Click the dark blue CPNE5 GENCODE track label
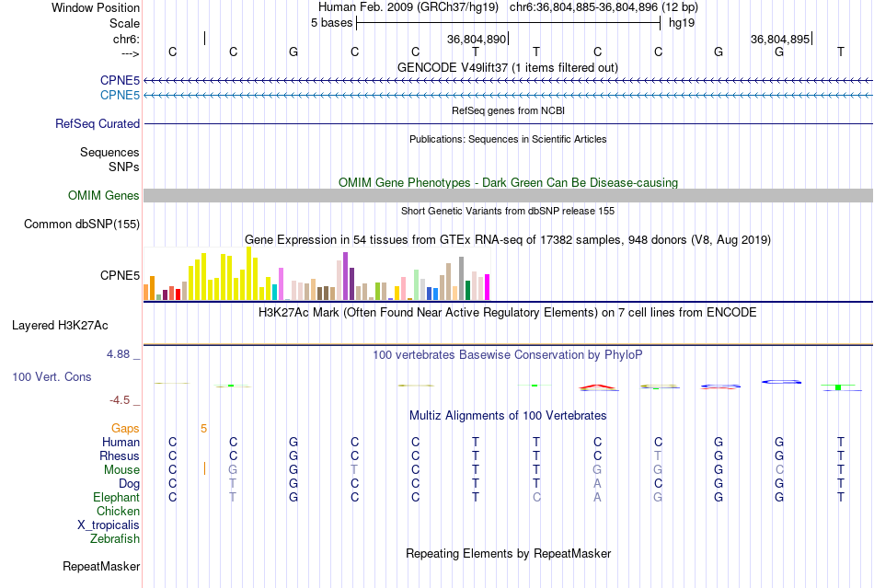This screenshot has width=874, height=588. click(x=120, y=80)
